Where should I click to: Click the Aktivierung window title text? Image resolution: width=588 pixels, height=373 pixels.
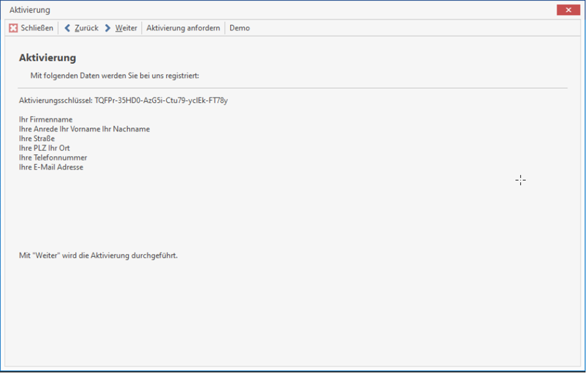tap(30, 10)
